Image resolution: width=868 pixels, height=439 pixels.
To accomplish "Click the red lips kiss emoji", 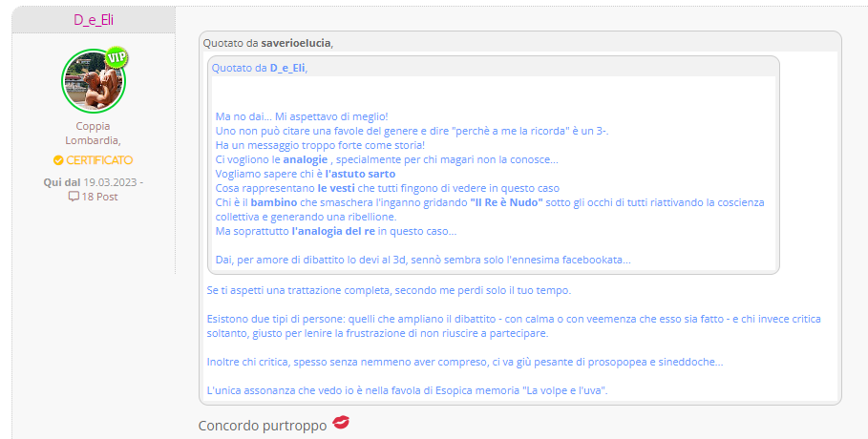I will pyautogui.click(x=341, y=423).
